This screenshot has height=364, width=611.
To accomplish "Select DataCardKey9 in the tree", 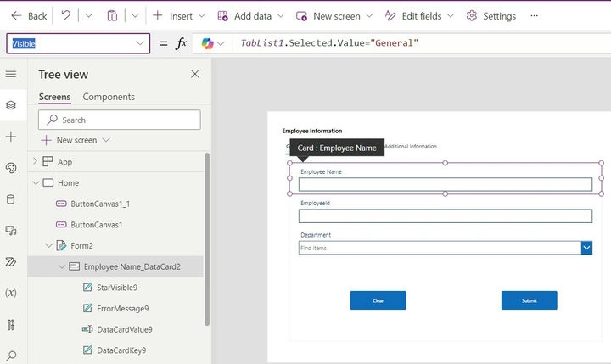I will [x=121, y=350].
